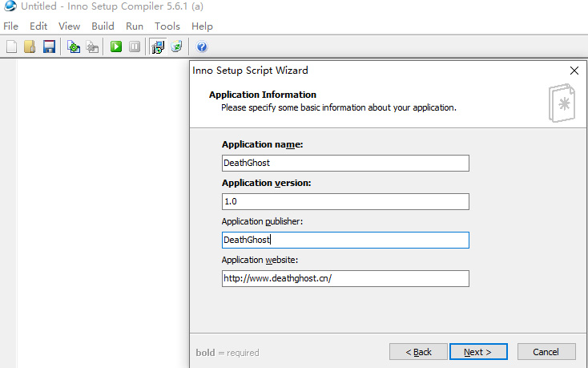This screenshot has height=368, width=588.
Task: Click the Target Uninstall toolbar icon
Action: [x=176, y=47]
